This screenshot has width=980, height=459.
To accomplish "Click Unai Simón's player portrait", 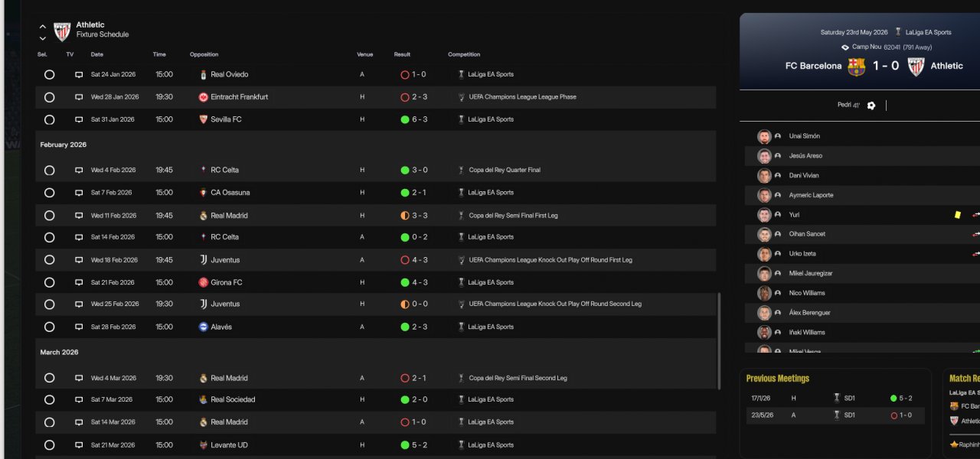I will pyautogui.click(x=764, y=136).
